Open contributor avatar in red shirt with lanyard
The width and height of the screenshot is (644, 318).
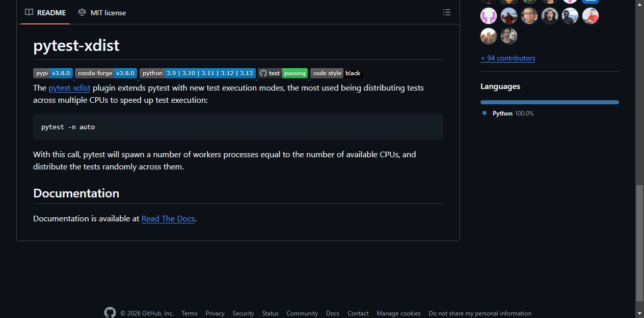591,16
